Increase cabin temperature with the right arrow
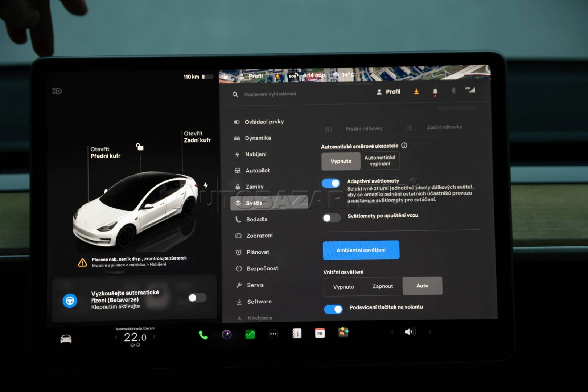 pos(154,336)
